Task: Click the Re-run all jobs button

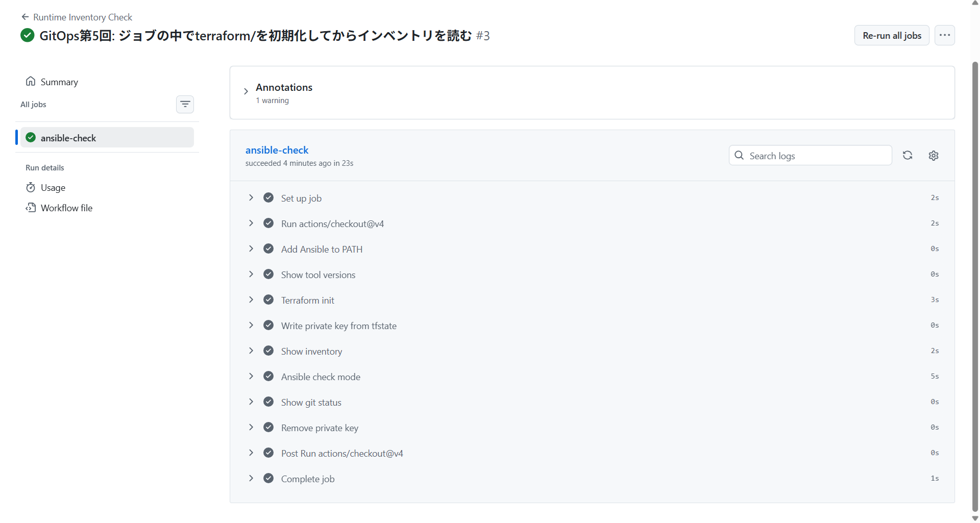Action: [x=892, y=35]
